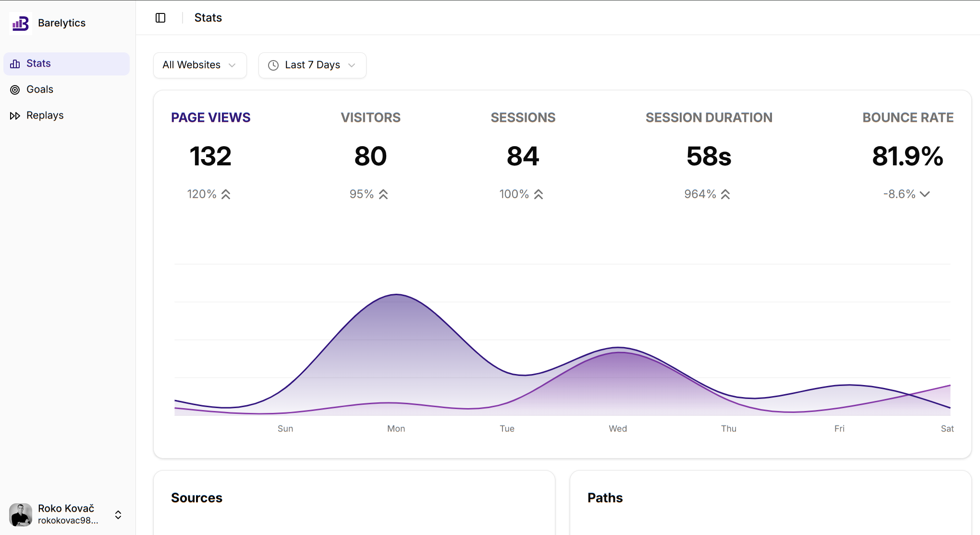Open the All Websites dropdown
This screenshot has height=535, width=980.
coord(200,65)
